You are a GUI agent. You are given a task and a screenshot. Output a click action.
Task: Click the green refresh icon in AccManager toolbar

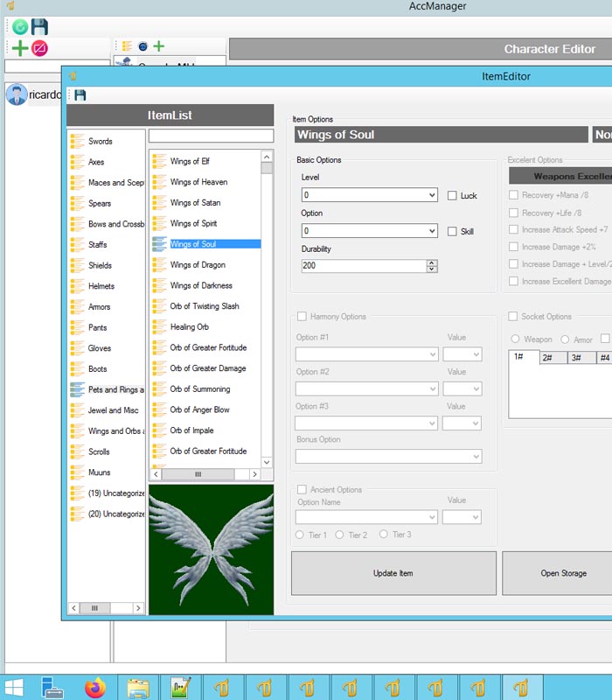(x=19, y=27)
